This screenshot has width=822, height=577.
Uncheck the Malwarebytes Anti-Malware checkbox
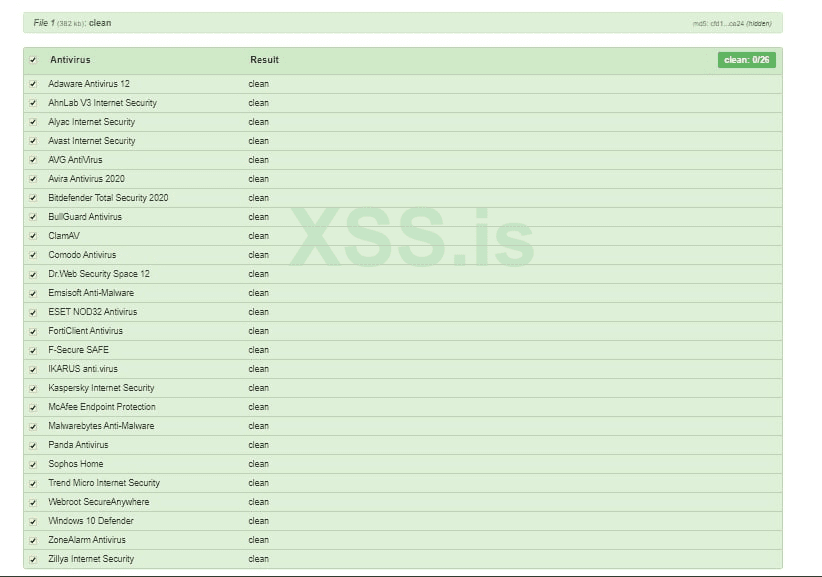(33, 426)
